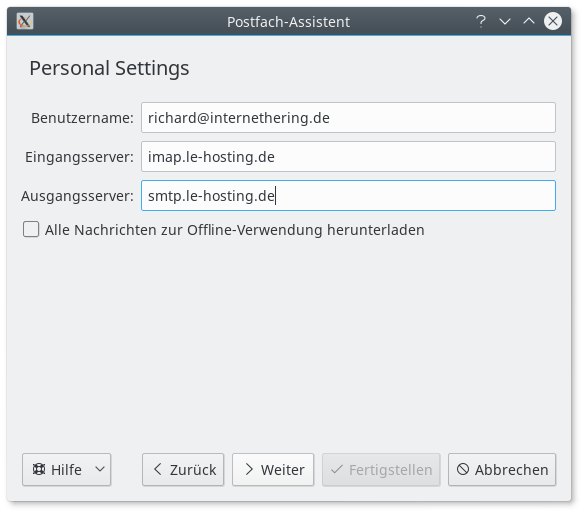Click the left arrow icon on Zurück
Image resolution: width=584 pixels, height=514 pixels.
tap(158, 469)
